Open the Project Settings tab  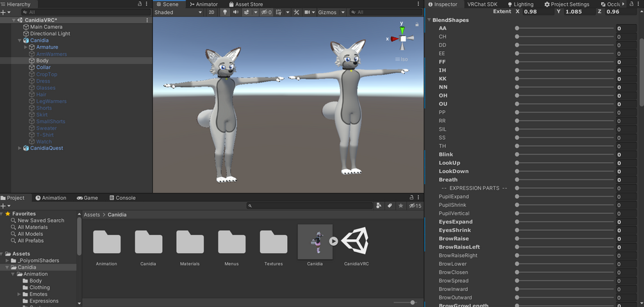click(567, 4)
